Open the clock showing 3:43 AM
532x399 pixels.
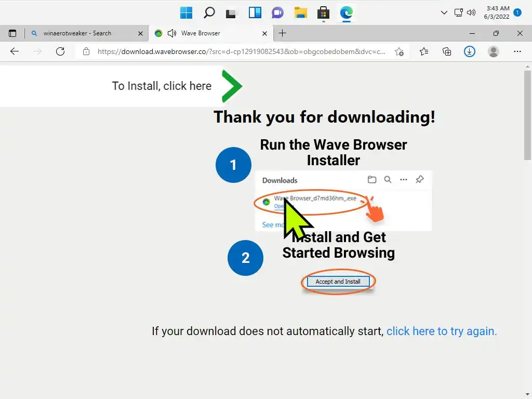[x=497, y=12]
